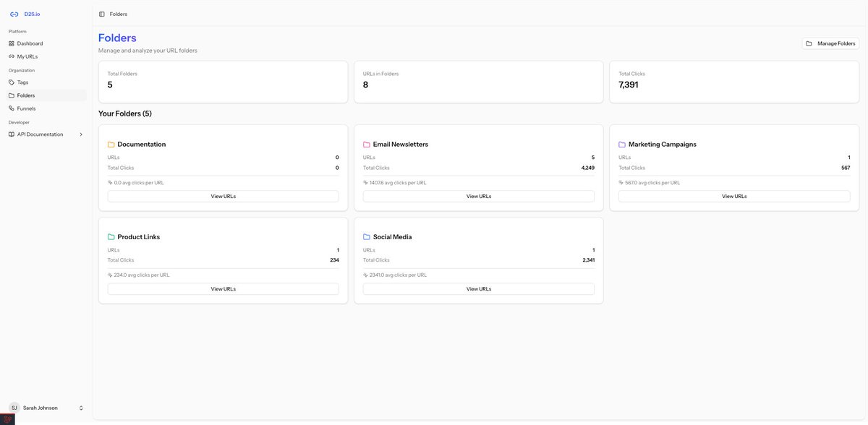This screenshot has height=425, width=868.
Task: Click the Dashboard grid icon
Action: (x=12, y=43)
